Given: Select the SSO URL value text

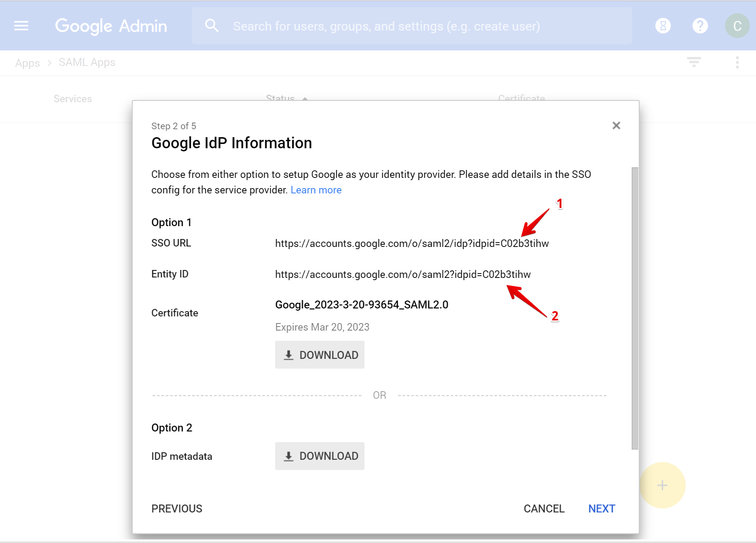Looking at the screenshot, I should pos(412,243).
